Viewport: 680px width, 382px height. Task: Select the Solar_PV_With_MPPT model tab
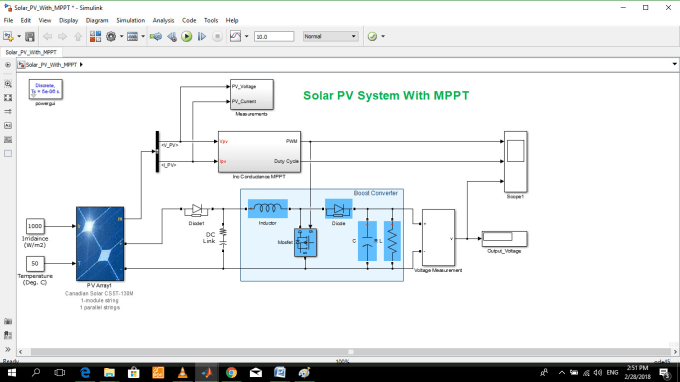click(x=31, y=52)
